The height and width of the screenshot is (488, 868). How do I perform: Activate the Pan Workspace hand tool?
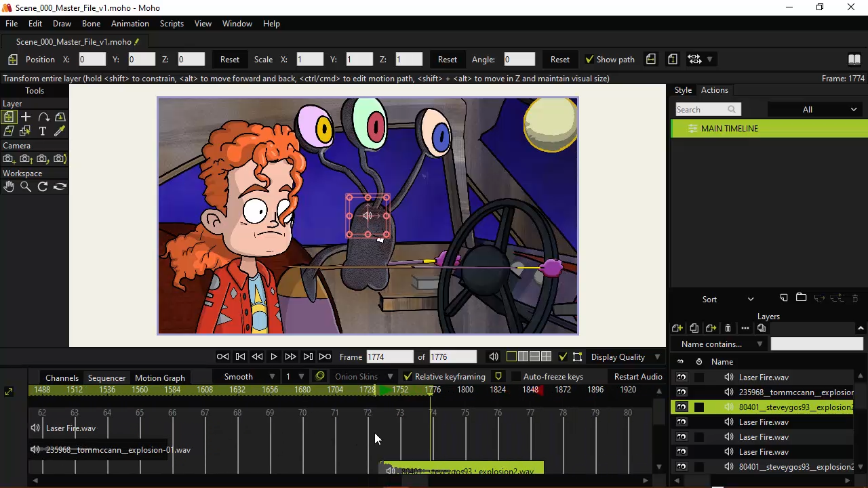[9, 186]
